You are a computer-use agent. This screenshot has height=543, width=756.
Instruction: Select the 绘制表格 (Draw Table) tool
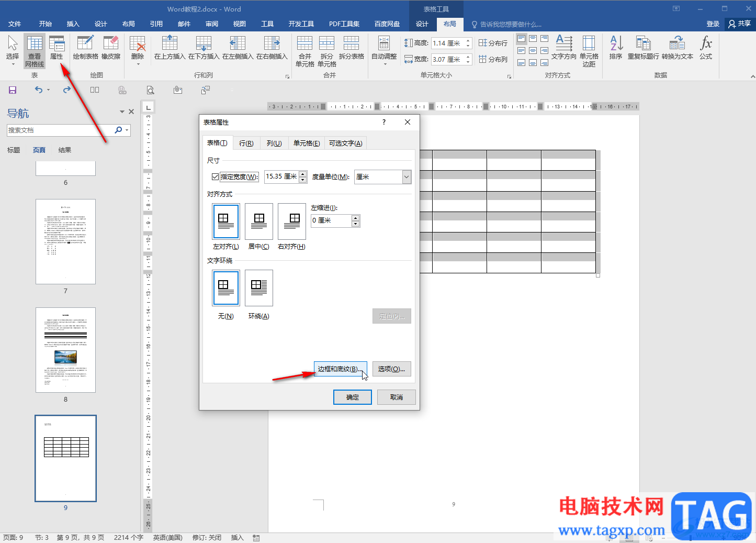pos(85,48)
